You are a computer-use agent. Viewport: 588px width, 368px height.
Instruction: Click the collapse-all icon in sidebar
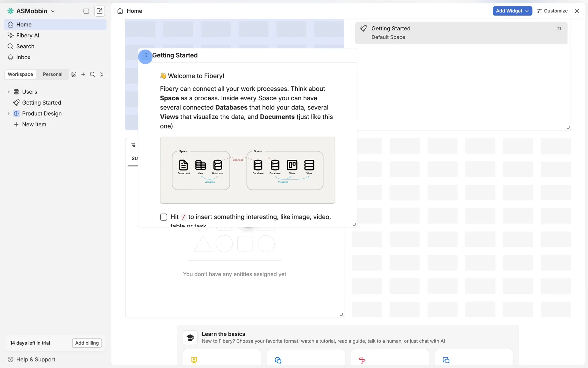102,74
